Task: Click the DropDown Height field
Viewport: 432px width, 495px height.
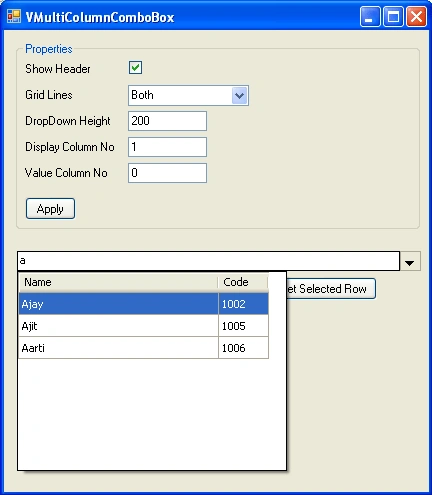Action: (x=167, y=121)
